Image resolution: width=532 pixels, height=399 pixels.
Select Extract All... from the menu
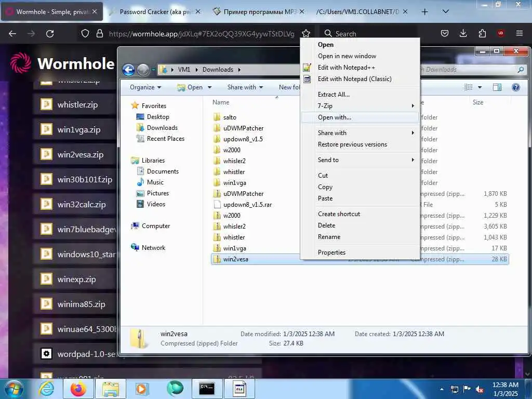(360, 95)
